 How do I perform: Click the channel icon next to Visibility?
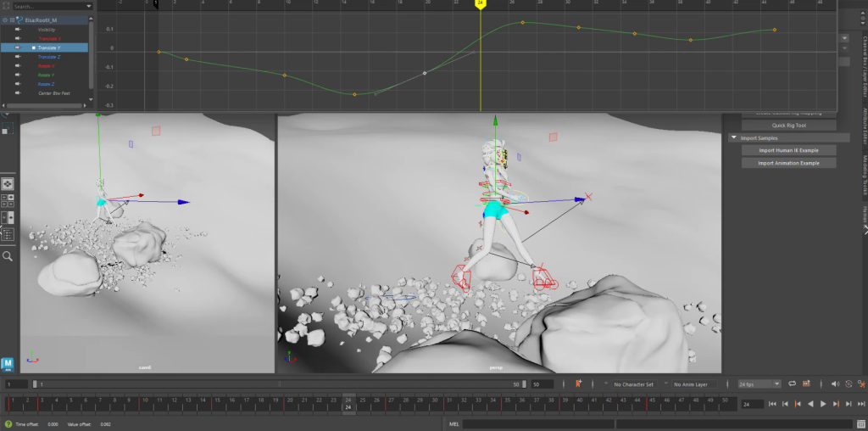tap(18, 30)
